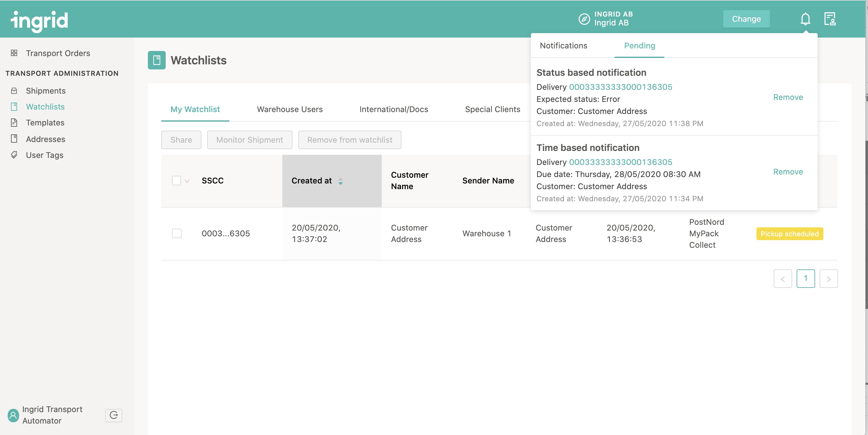Select the Pending tab

[639, 46]
